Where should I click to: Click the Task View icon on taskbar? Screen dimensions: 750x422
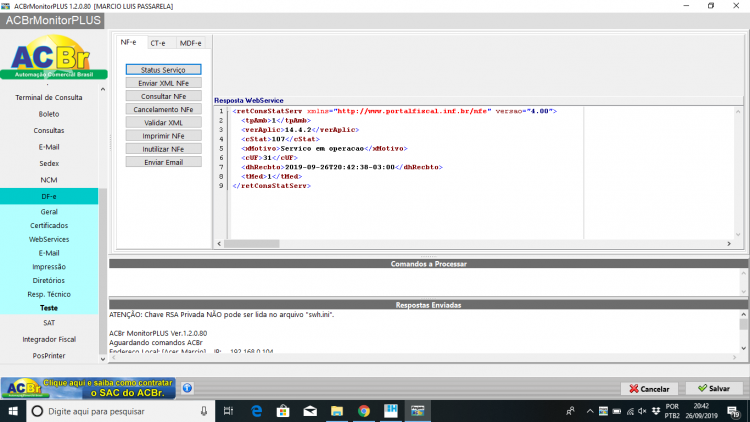228,411
